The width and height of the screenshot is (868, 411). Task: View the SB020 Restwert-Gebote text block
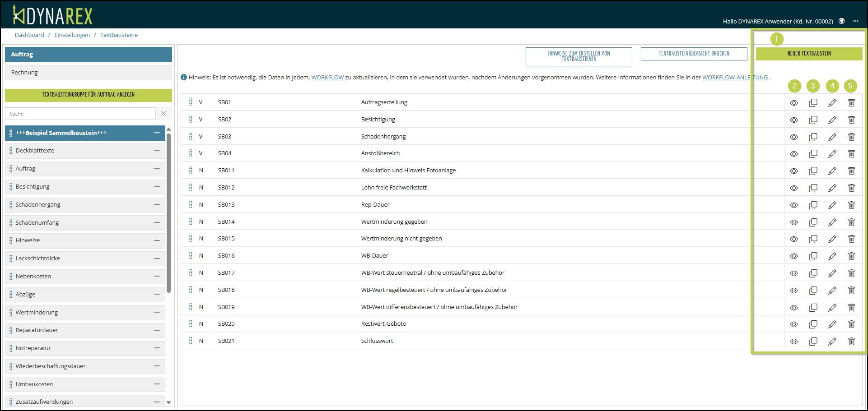click(793, 324)
